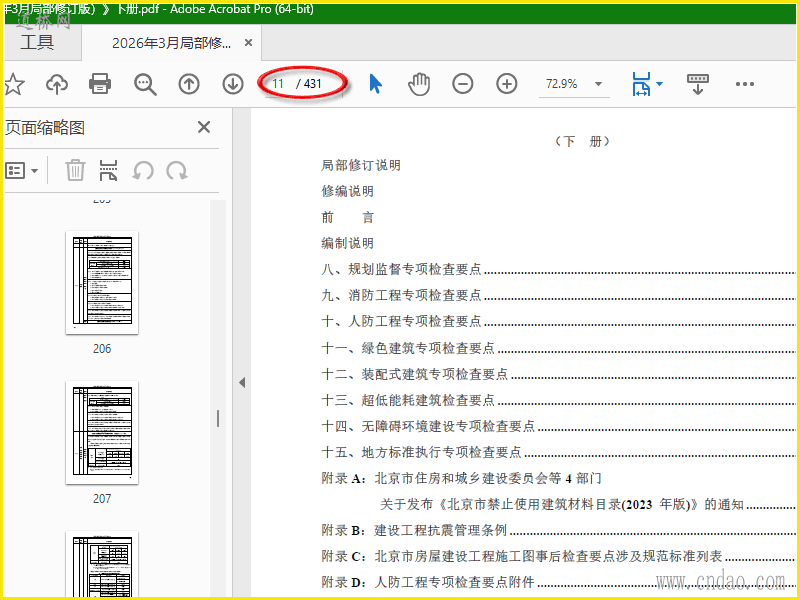Click 十五、地方标准执行专项检查要点 line
800x600 pixels.
coord(558,452)
